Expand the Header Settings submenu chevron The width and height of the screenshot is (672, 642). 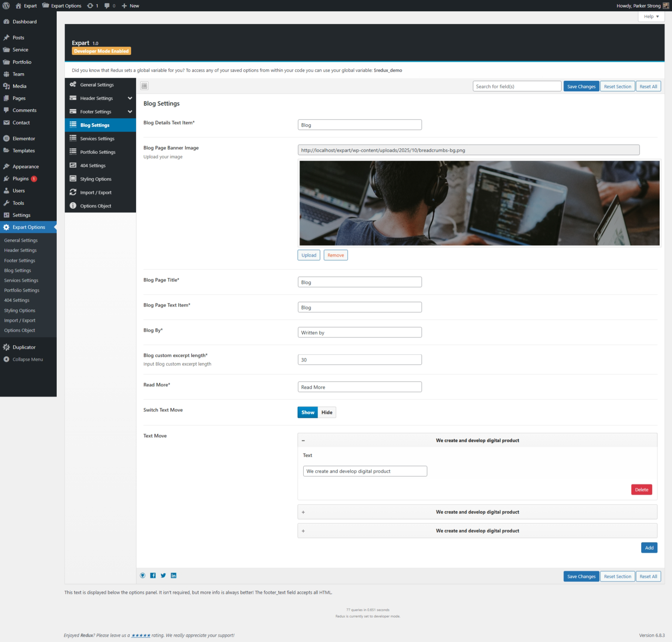[130, 98]
